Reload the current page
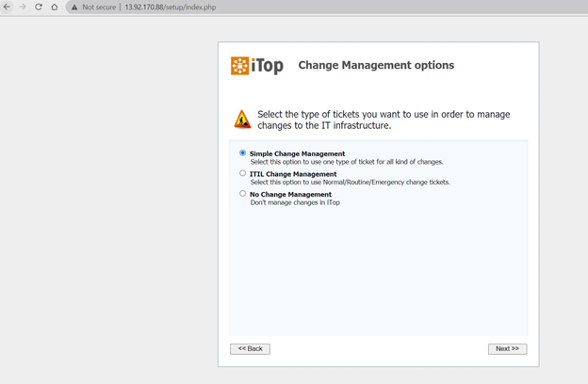This screenshot has width=588, height=384. point(39,7)
